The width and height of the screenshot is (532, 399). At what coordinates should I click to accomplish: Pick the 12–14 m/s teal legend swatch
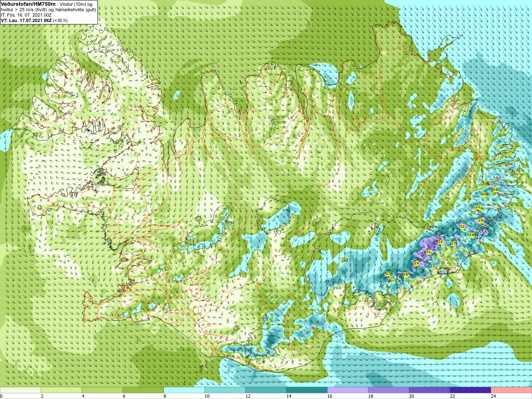click(266, 390)
